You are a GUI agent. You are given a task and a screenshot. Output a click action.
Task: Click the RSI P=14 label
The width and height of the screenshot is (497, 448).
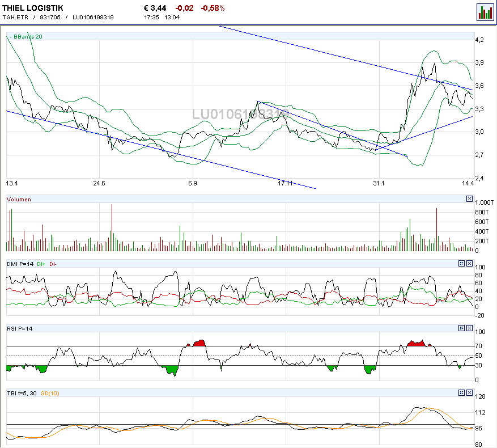coord(20,329)
